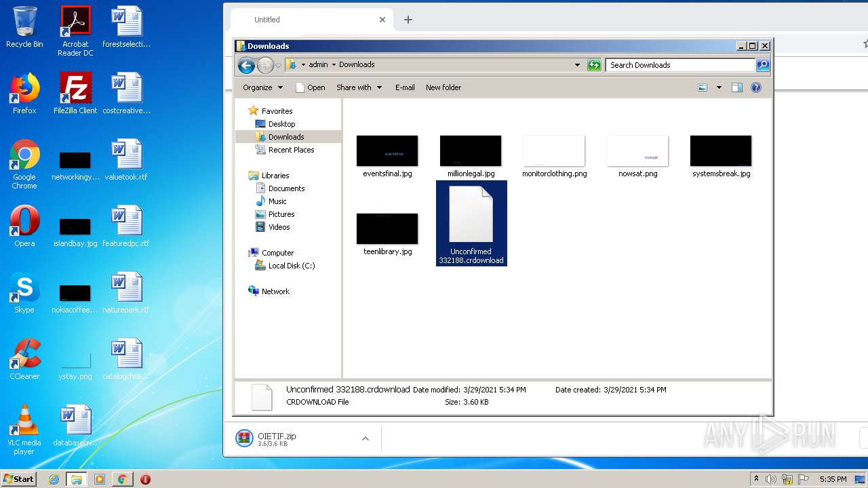Launch FileZilla Client shortcut
The width and height of the screenshot is (868, 488).
[75, 94]
